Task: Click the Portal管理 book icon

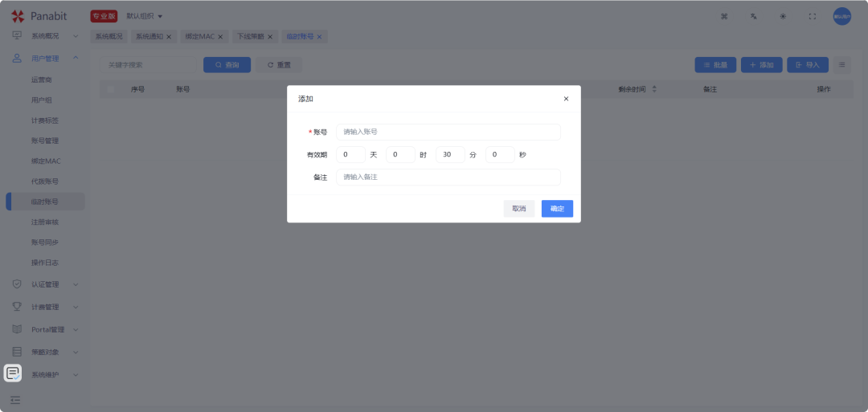Action: click(17, 329)
